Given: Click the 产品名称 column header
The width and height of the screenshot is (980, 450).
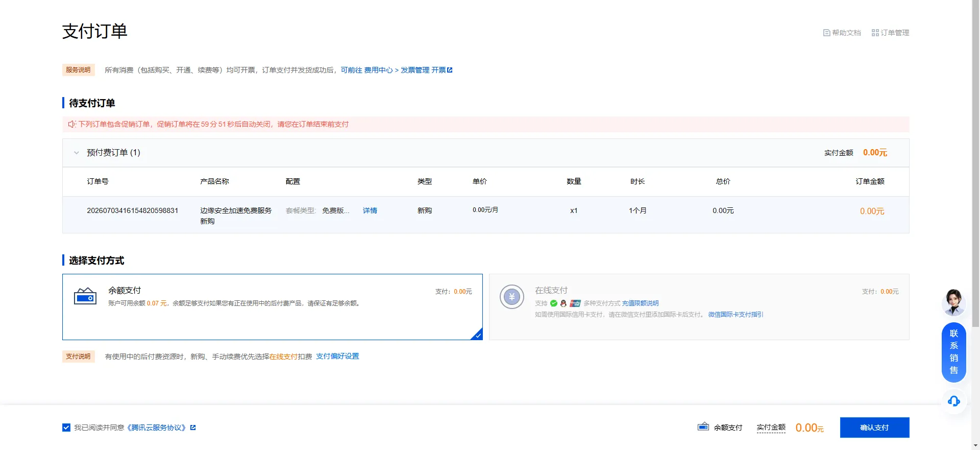Looking at the screenshot, I should (214, 181).
